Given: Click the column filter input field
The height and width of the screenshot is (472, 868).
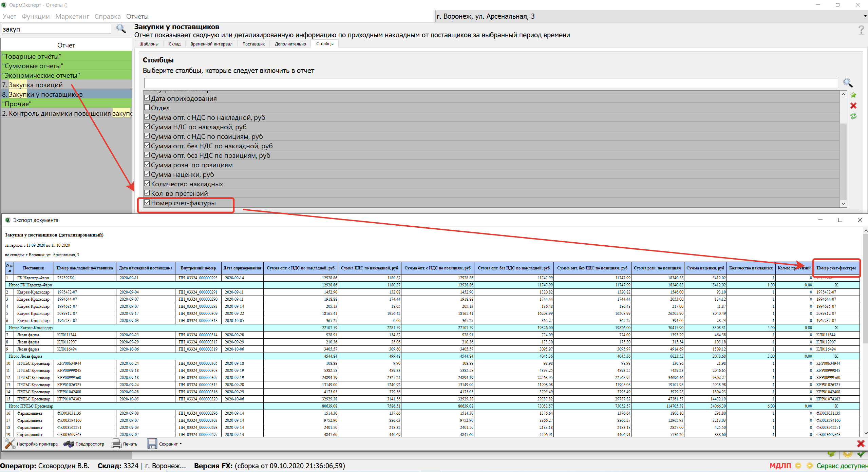Looking at the screenshot, I should coord(491,83).
